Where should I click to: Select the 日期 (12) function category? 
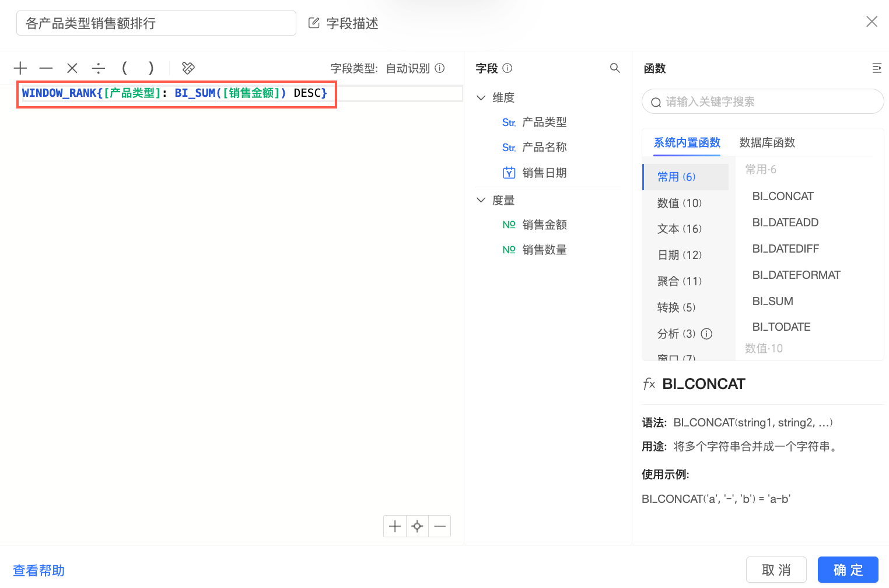pos(685,255)
